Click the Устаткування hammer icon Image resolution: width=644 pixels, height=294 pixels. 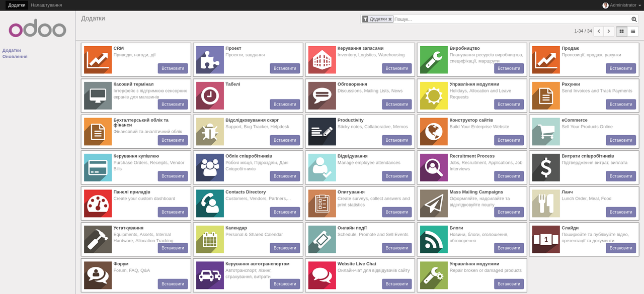point(98,239)
